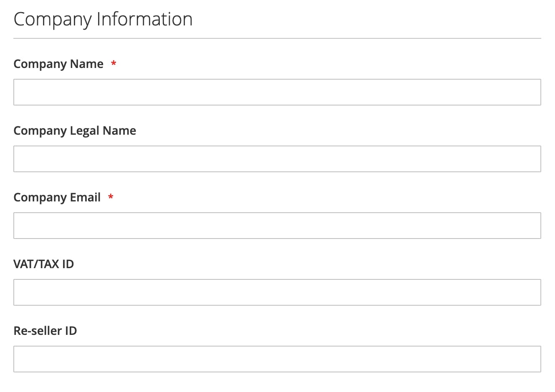
Task: Click the red asterisk beside Company Name
Action: [114, 63]
